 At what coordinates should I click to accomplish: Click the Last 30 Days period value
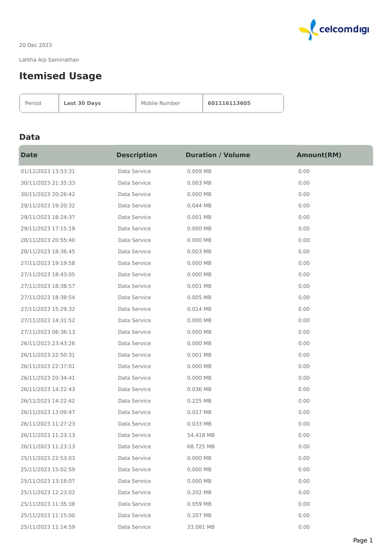(x=82, y=103)
